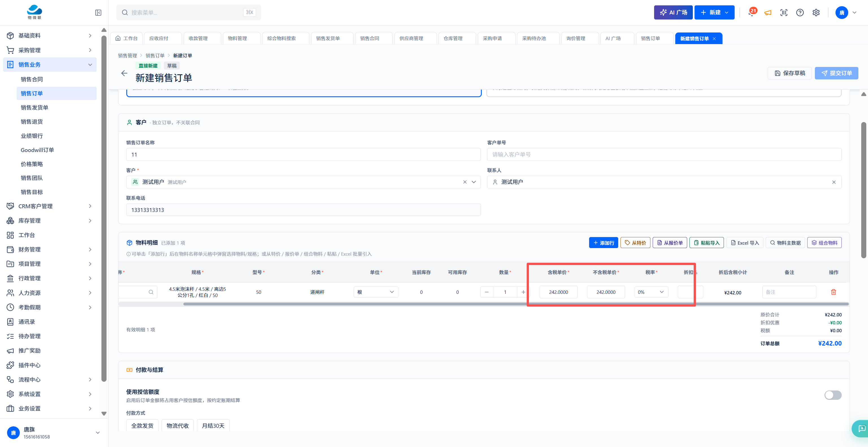Click the 从特价 button

(x=635, y=243)
